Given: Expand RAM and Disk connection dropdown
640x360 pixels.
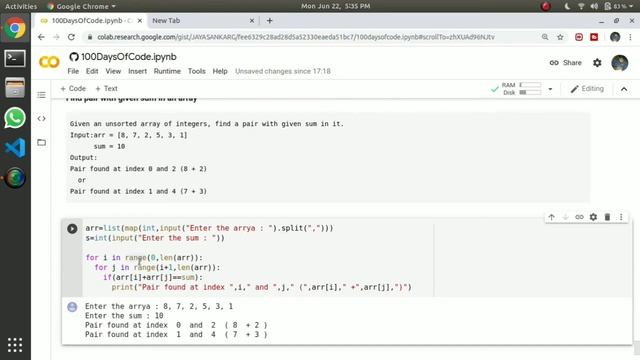Looking at the screenshot, I should [550, 89].
